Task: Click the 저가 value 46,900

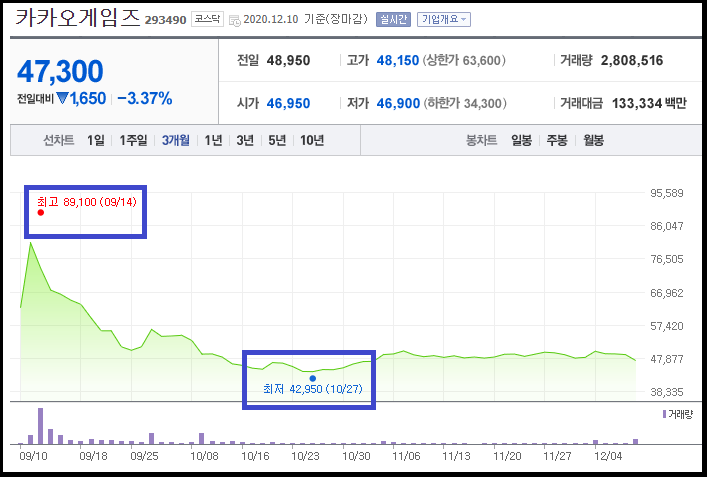Action: [398, 103]
